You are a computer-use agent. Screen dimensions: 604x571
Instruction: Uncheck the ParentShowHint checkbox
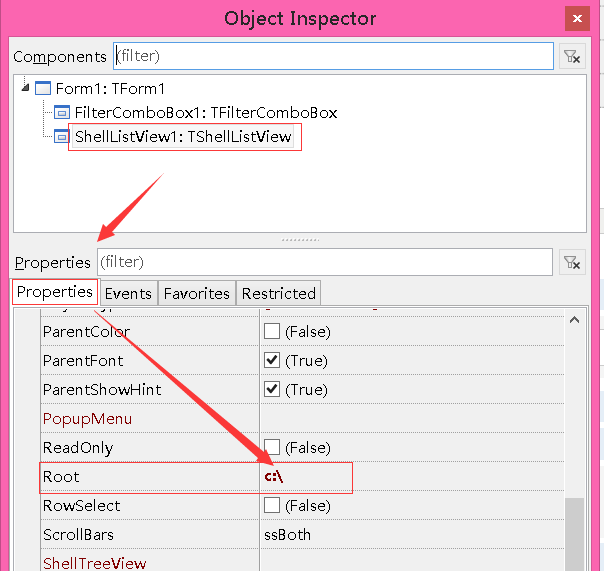coord(272,389)
